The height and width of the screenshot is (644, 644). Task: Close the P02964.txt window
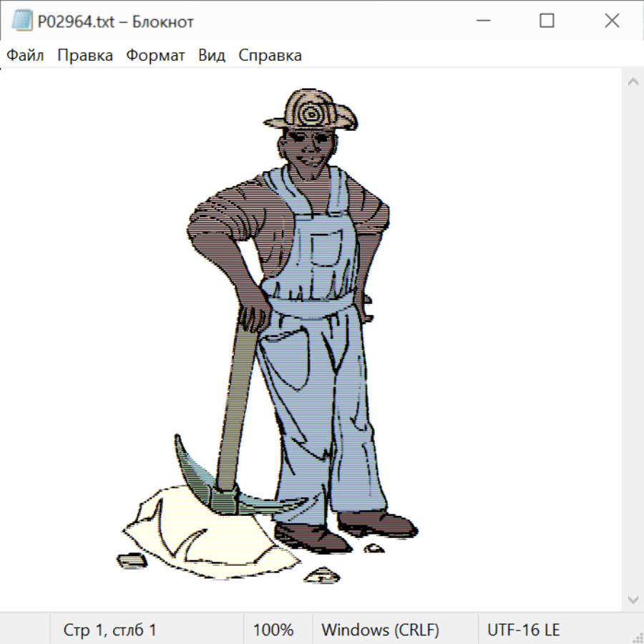[x=612, y=21]
